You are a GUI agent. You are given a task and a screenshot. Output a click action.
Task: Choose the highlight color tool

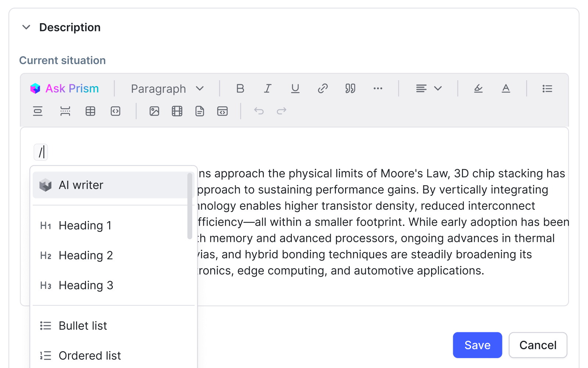(478, 89)
